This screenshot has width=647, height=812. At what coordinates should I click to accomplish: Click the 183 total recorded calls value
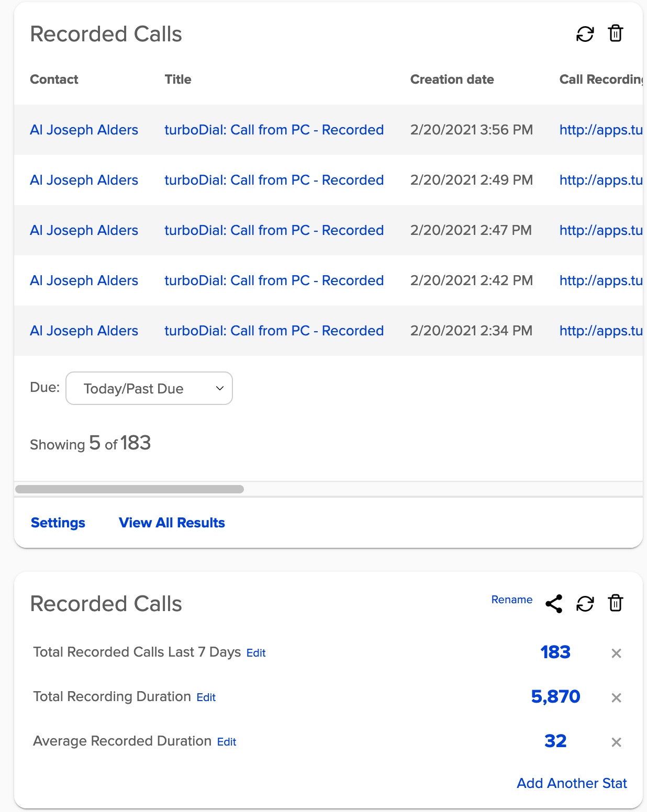point(555,652)
